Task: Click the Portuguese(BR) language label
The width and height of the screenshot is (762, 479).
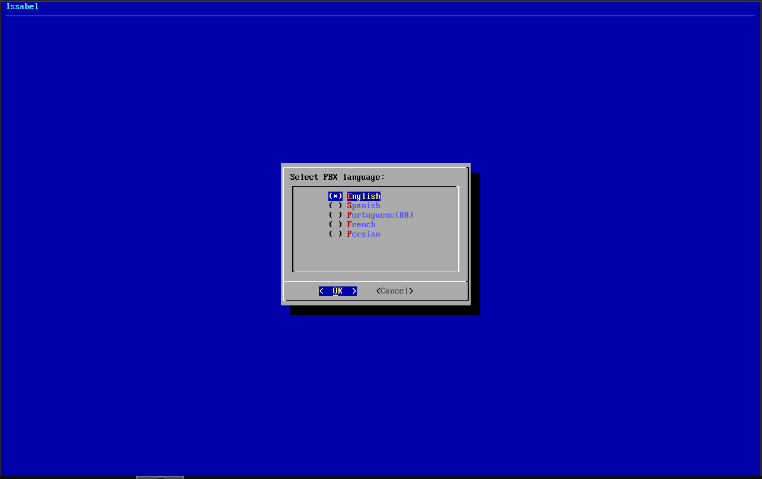Action: [x=380, y=215]
